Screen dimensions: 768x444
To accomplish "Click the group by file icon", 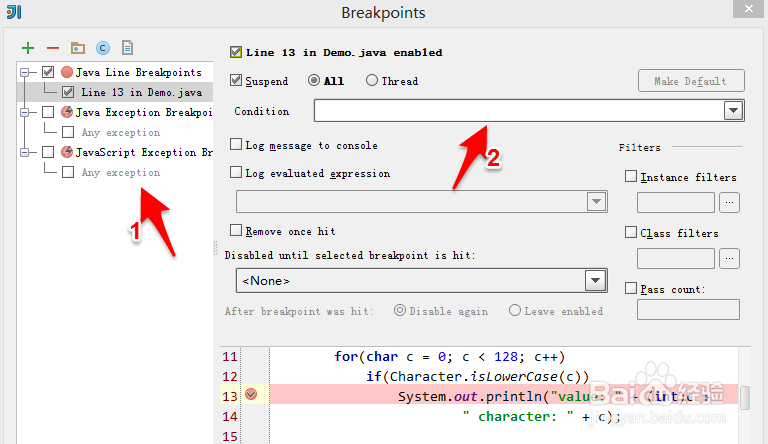I will (x=127, y=48).
